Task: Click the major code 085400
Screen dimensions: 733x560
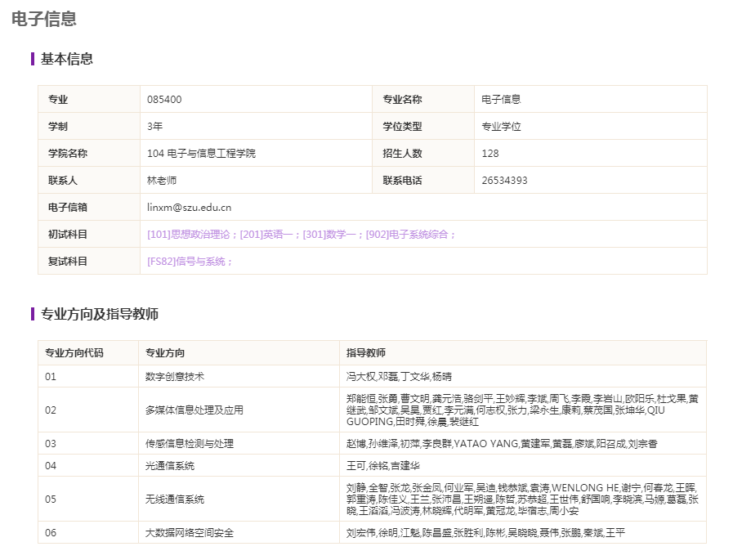Action: pos(164,99)
